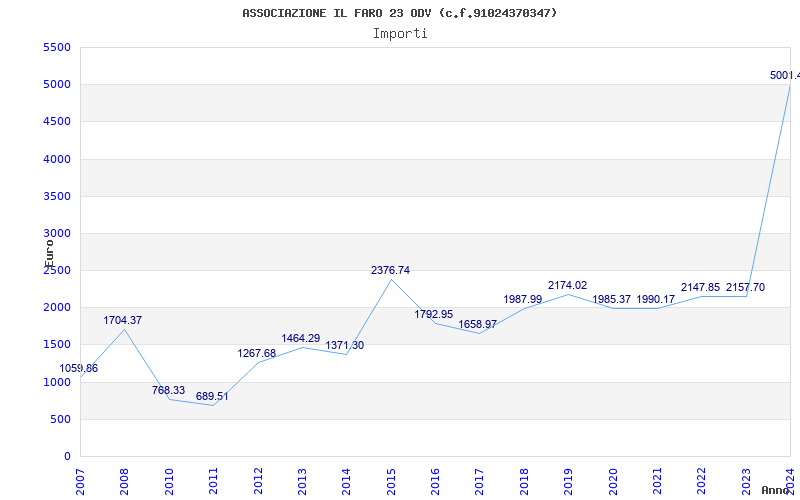This screenshot has width=800, height=500.
Task: Click the 2376.74 peak data label
Action: click(x=390, y=270)
